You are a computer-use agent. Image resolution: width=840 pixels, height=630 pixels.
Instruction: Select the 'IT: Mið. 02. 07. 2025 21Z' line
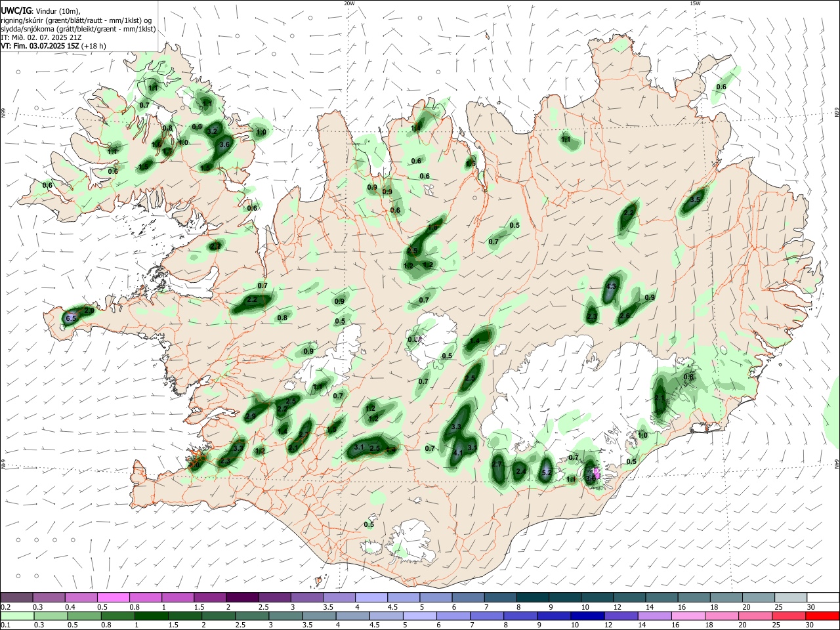43,37
